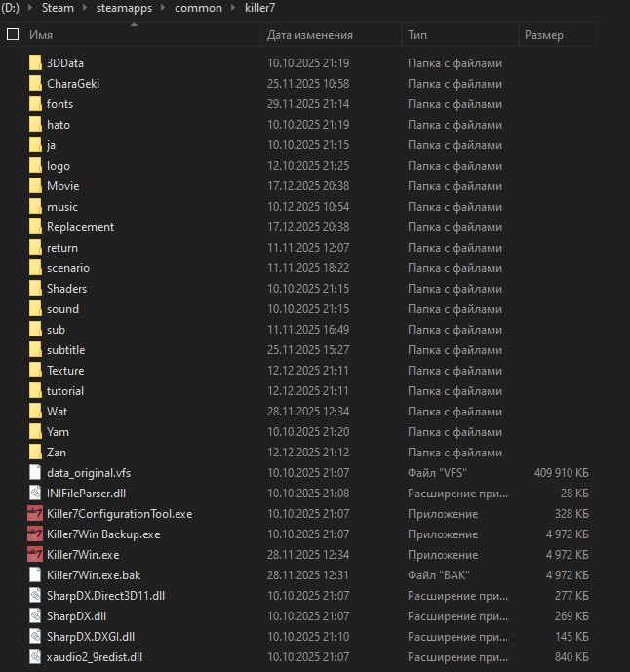This screenshot has width=630, height=672.
Task: Select the Wat folder name
Action: (57, 412)
